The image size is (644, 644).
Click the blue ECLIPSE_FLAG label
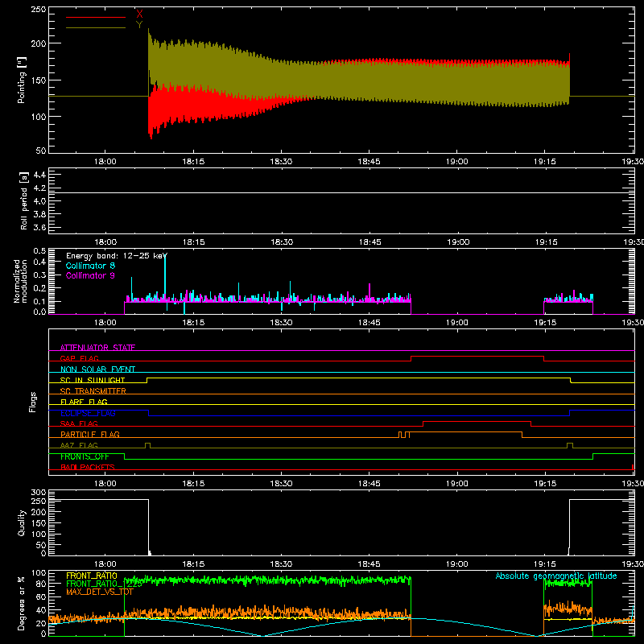tap(88, 413)
